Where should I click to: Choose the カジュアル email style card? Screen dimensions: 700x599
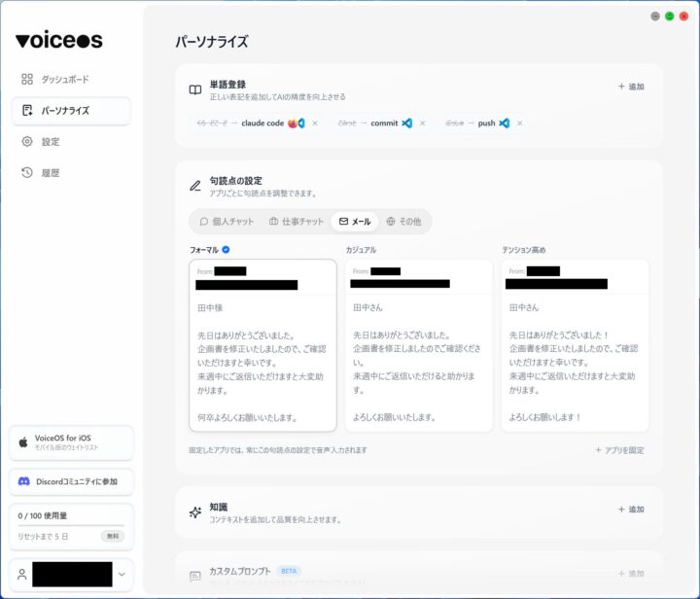pyautogui.click(x=418, y=345)
